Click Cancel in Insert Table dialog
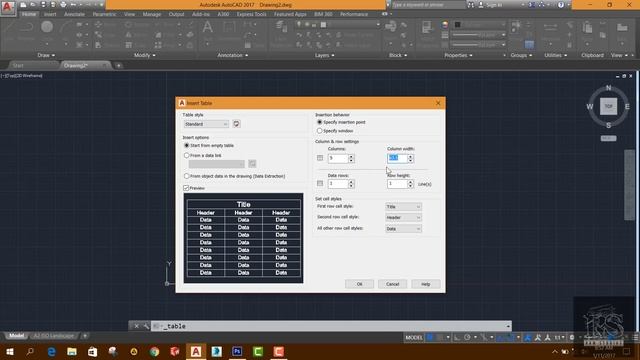 [392, 284]
